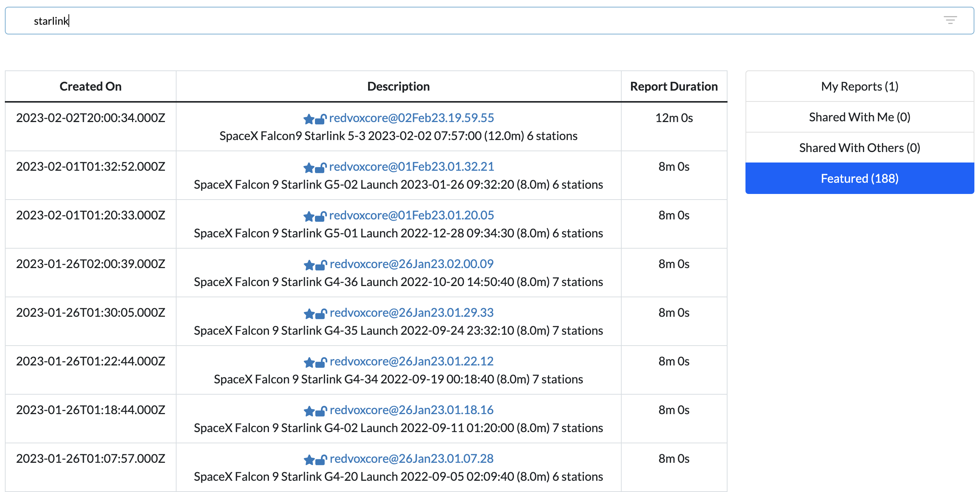Screen dimensions: 980x492
Task: Click the filter icon in search bar
Action: (x=950, y=20)
